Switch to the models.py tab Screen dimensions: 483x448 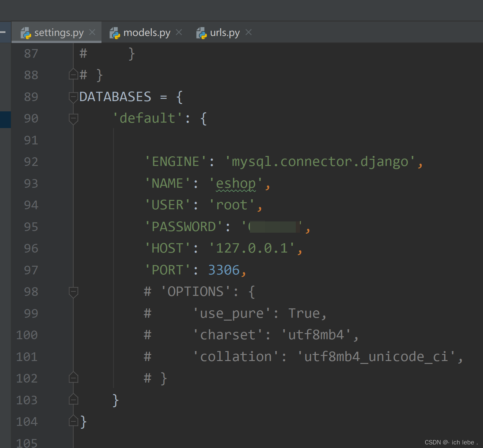147,33
